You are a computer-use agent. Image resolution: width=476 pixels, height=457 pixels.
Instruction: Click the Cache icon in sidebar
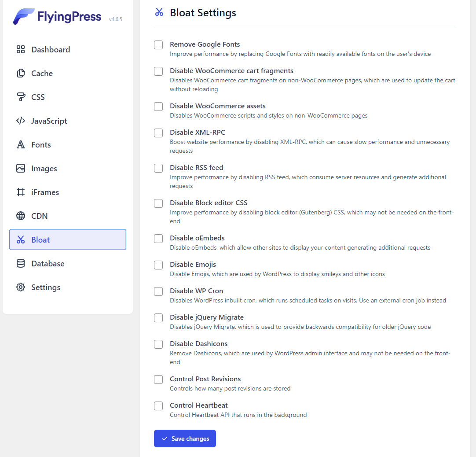click(21, 73)
